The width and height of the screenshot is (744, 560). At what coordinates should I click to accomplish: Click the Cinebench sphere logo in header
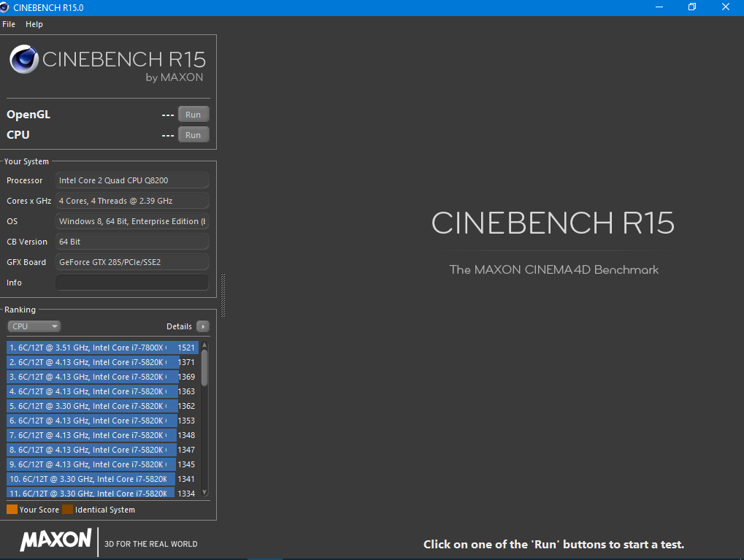click(23, 59)
